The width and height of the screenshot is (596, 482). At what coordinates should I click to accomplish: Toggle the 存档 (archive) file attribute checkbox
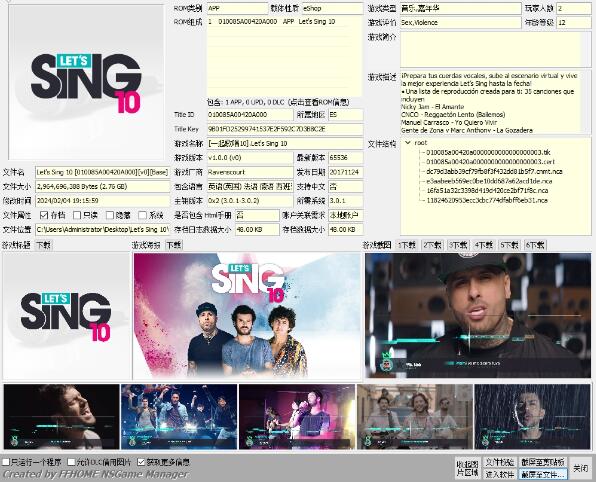pos(44,216)
